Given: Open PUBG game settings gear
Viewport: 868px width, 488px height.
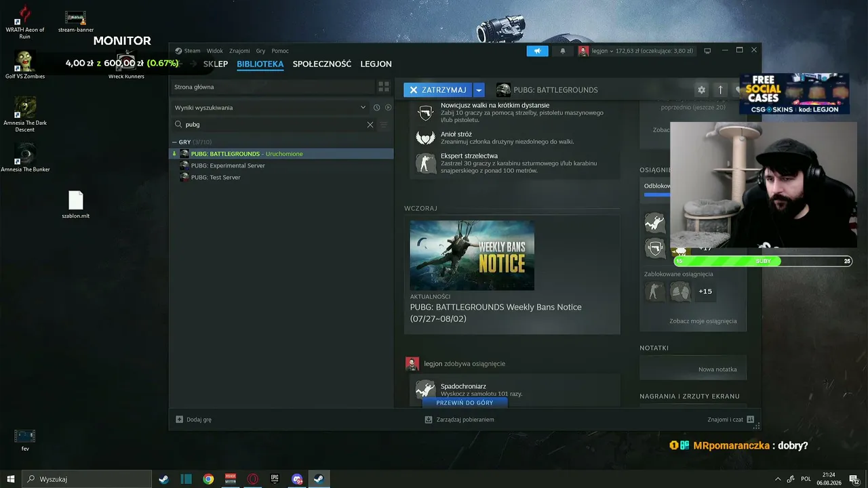Looking at the screenshot, I should click(701, 90).
